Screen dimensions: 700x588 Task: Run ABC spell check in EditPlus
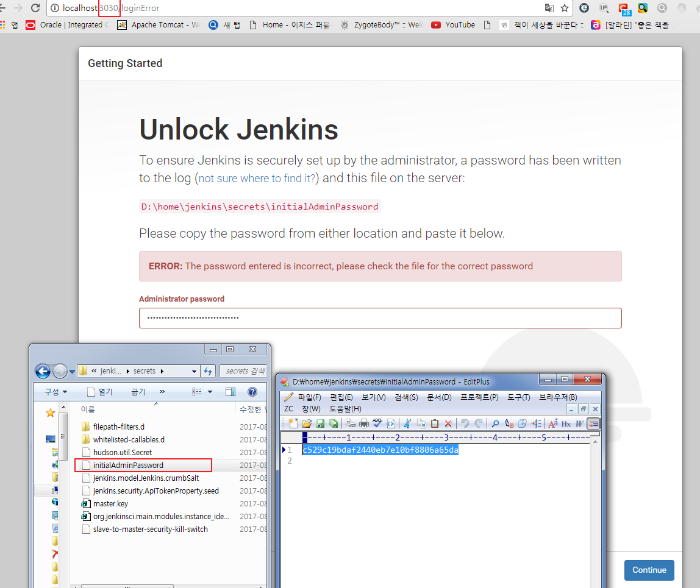coord(377,423)
